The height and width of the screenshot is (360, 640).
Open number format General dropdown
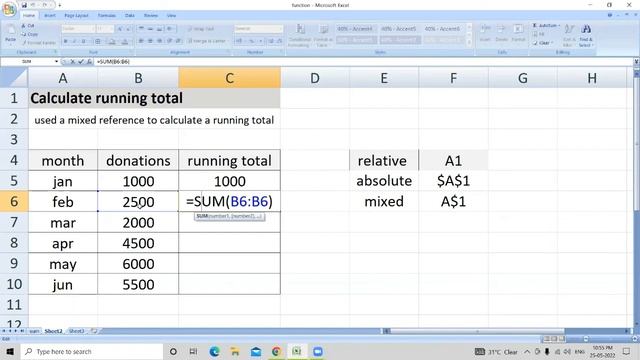point(280,29)
